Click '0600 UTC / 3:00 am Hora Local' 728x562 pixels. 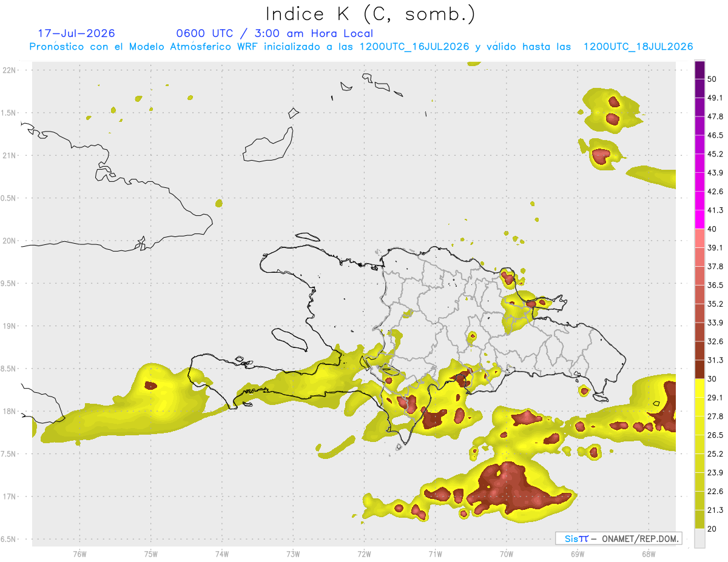tap(275, 33)
